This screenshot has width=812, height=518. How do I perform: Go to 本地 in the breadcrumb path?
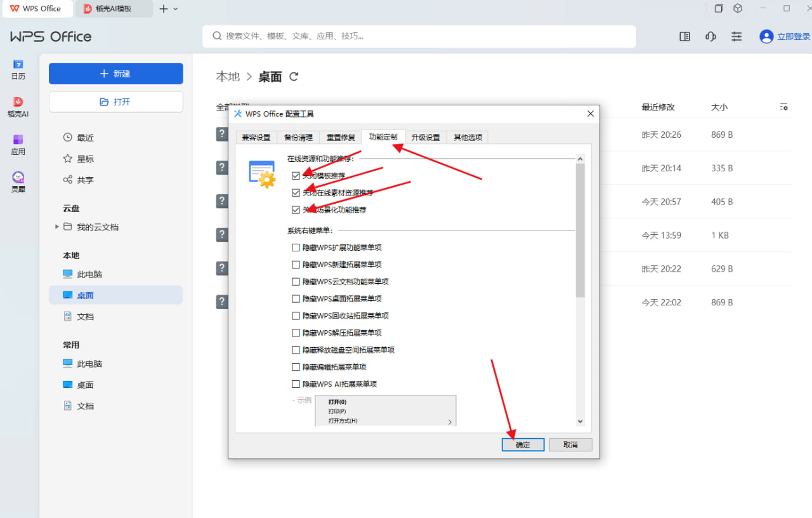click(x=228, y=77)
